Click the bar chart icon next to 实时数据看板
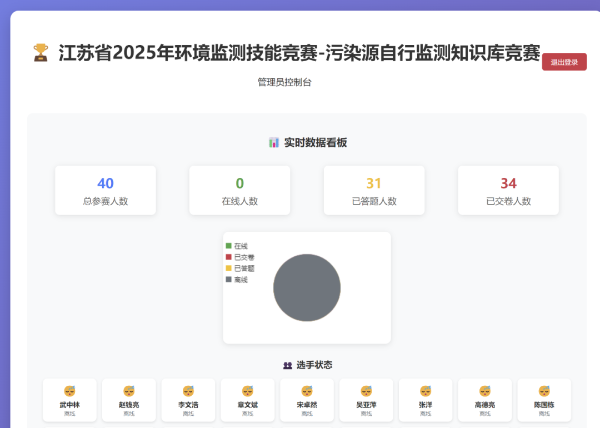This screenshot has width=600, height=428. [x=274, y=143]
